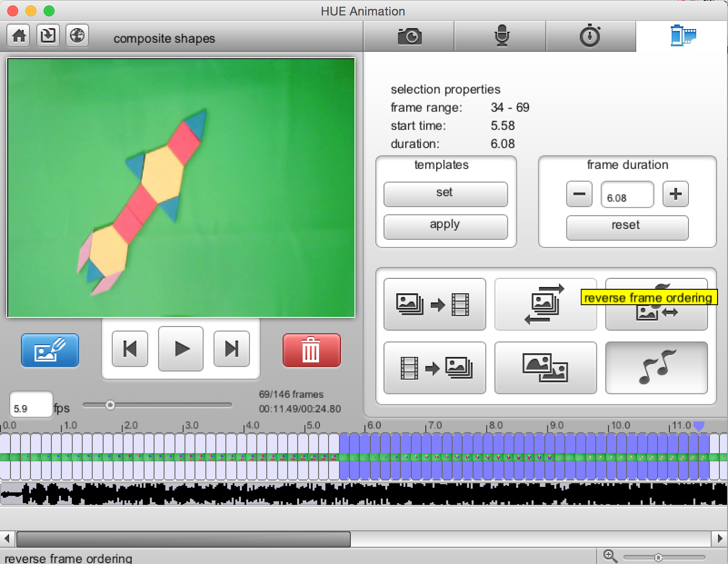Viewport: 728px width, 564px height.
Task: Select the music notes audio tool
Action: click(x=657, y=368)
